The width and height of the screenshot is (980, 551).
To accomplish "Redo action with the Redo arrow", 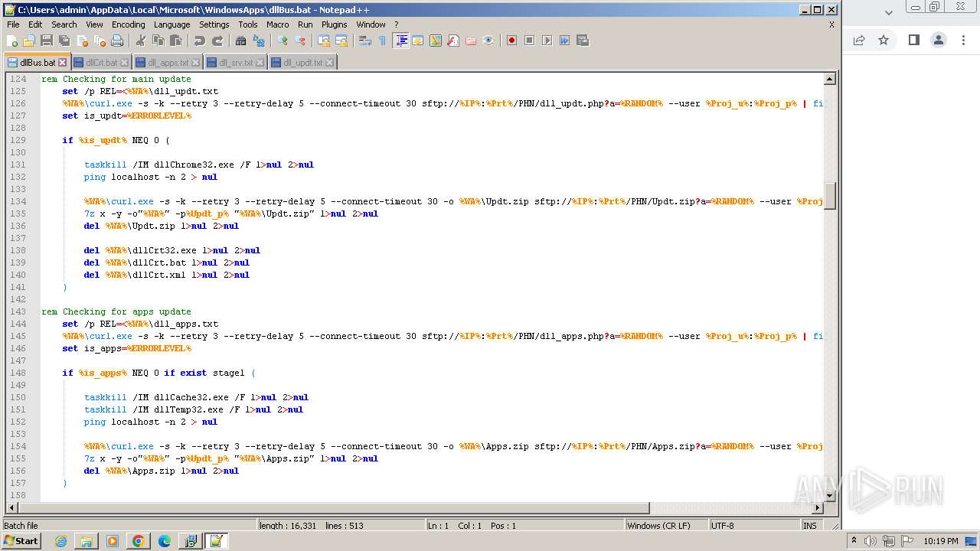I will 217,41.
